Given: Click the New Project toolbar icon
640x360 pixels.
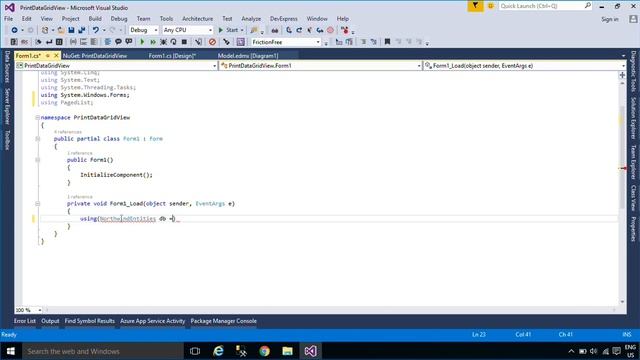Looking at the screenshot, I should pyautogui.click(x=45, y=30).
